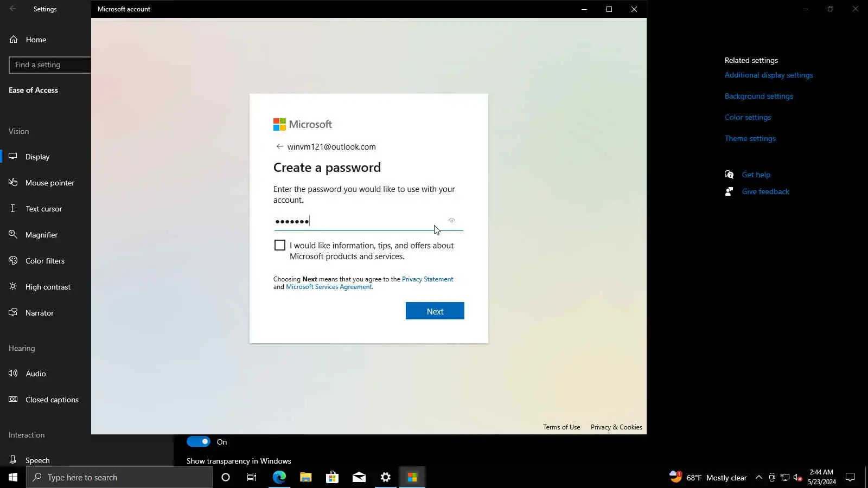868x488 pixels.
Task: Click the Next button
Action: point(435,311)
